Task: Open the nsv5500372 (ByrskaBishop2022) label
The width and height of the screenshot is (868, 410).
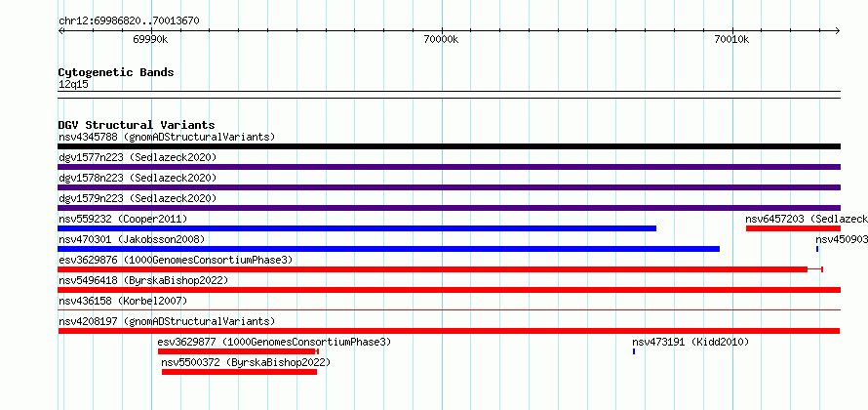Action: [247, 362]
